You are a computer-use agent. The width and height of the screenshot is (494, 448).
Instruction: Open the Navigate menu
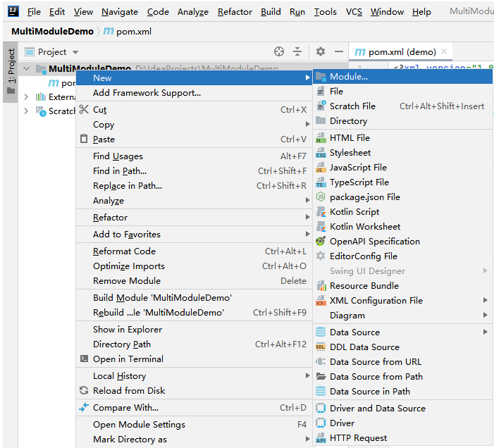coord(120,12)
